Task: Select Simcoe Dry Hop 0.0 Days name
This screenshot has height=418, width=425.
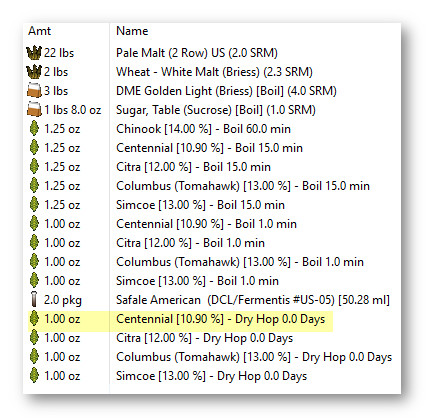Action: point(212,376)
